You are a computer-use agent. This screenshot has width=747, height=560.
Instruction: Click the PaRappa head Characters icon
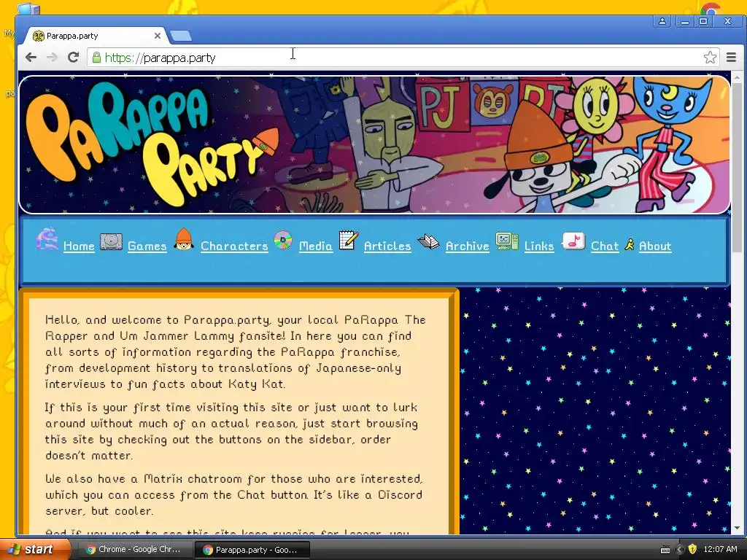(x=184, y=239)
